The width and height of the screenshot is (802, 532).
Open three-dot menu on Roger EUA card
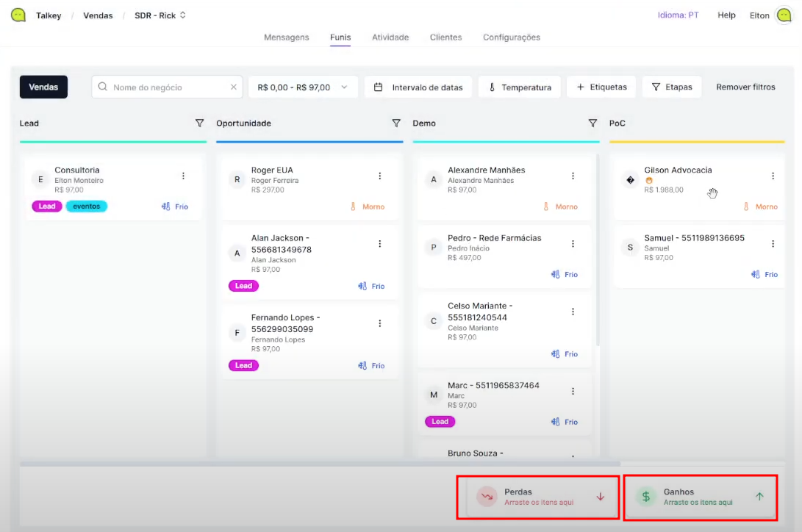click(380, 176)
